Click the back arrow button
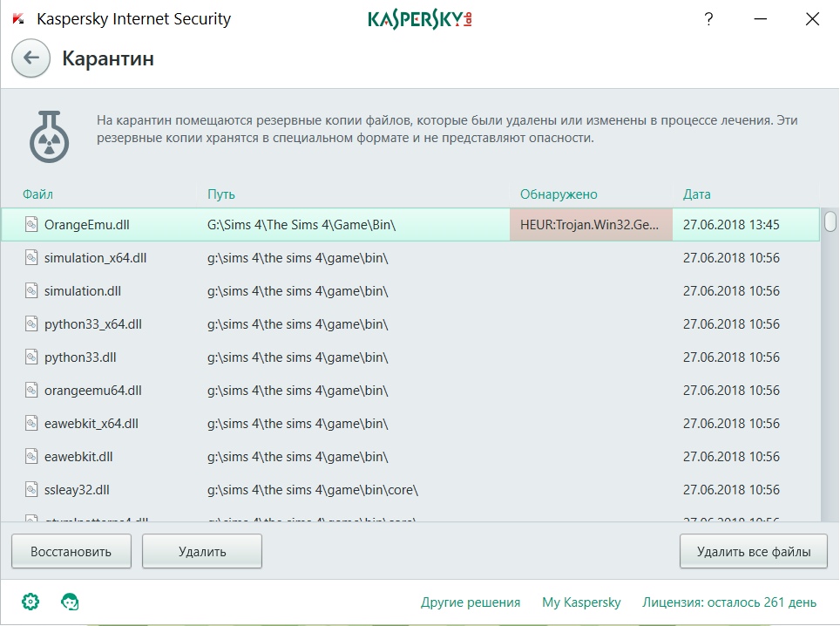Screen dimensions: 840x626 [31, 58]
